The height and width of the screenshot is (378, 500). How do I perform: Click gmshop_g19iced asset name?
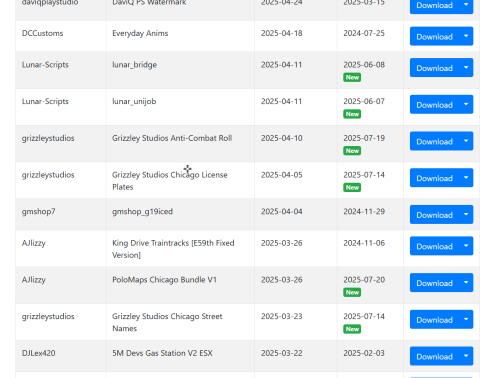click(142, 212)
